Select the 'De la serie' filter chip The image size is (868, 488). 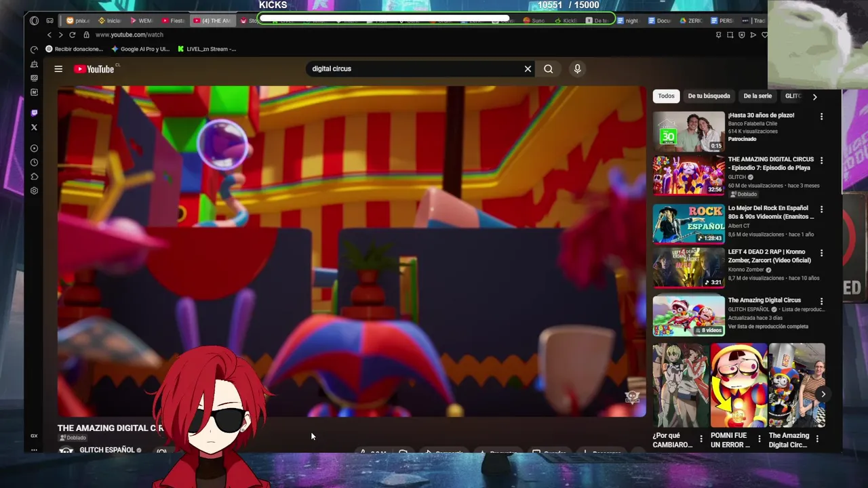(x=757, y=96)
